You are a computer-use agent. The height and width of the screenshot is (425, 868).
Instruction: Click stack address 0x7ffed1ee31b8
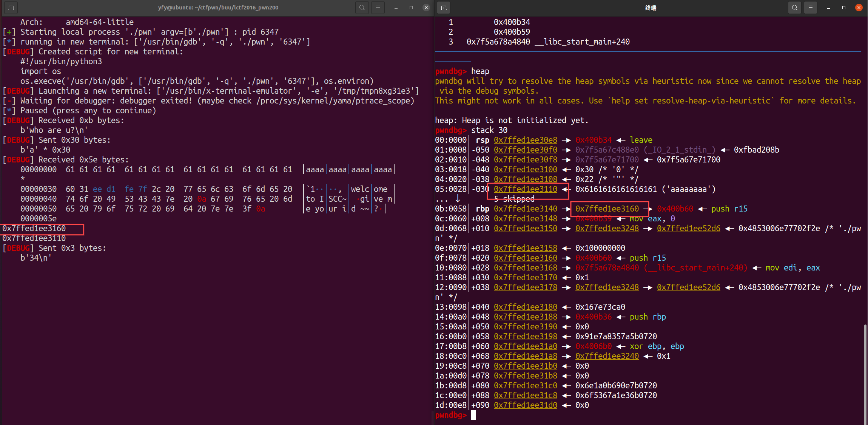[526, 376]
